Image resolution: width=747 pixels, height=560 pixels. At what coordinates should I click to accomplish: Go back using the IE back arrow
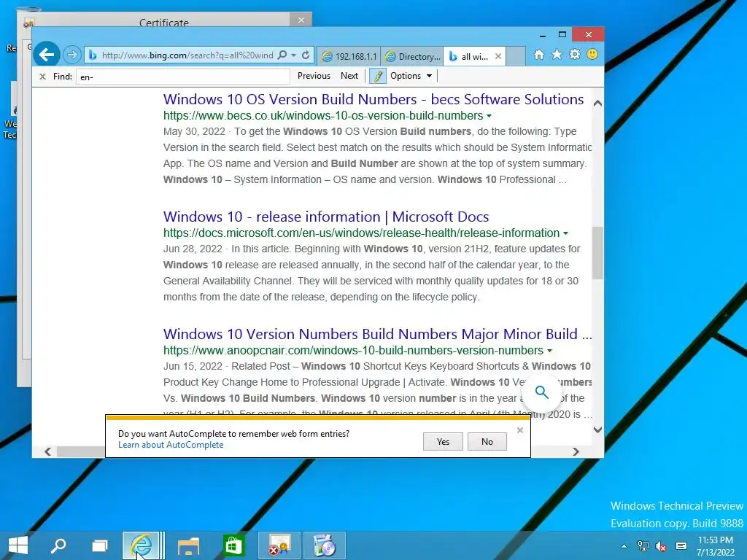pyautogui.click(x=47, y=55)
